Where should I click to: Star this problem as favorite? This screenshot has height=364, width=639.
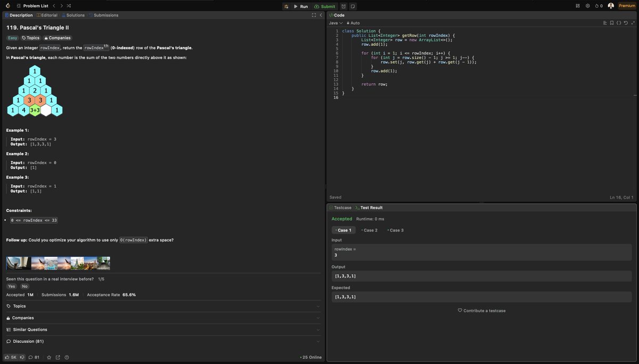(49, 357)
